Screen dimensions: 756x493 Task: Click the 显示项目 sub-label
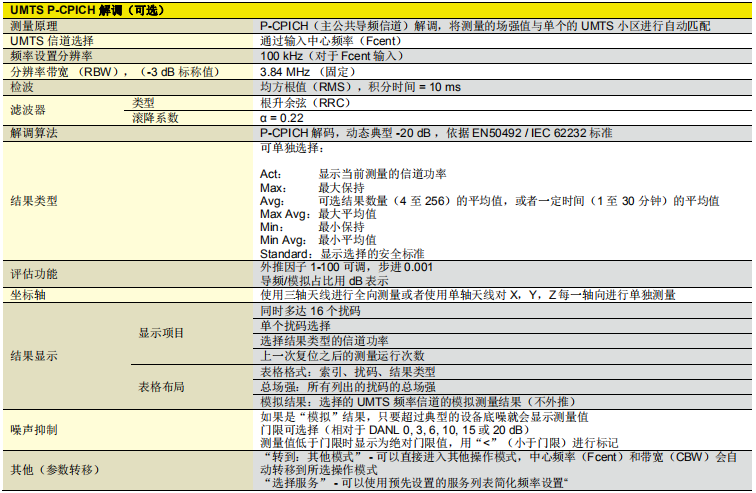[x=161, y=333]
